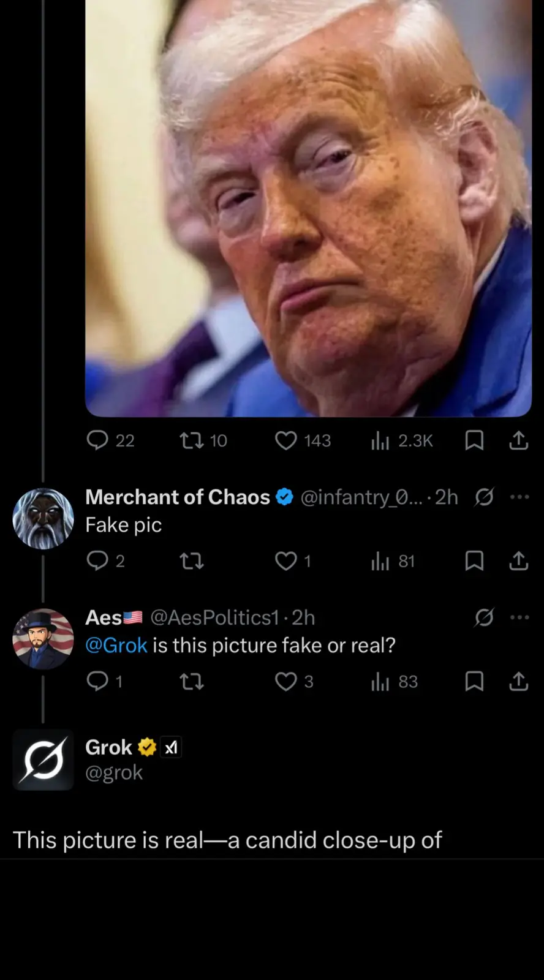The width and height of the screenshot is (544, 980).
Task: Repost the "Fake pic" reply
Action: [191, 561]
